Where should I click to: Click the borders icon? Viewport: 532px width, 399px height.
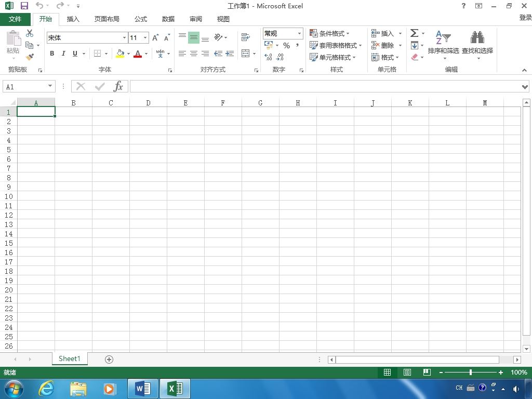[97, 54]
